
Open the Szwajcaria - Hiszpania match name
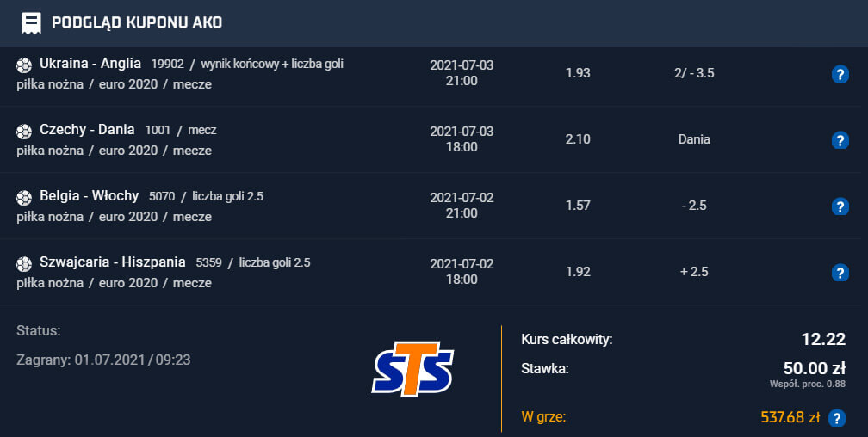(112, 262)
